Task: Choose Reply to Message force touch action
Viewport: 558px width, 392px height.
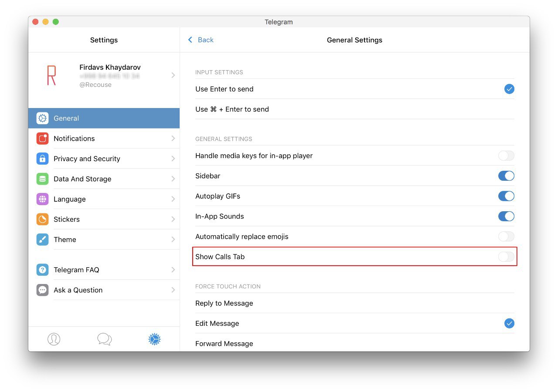Action: [x=355, y=303]
